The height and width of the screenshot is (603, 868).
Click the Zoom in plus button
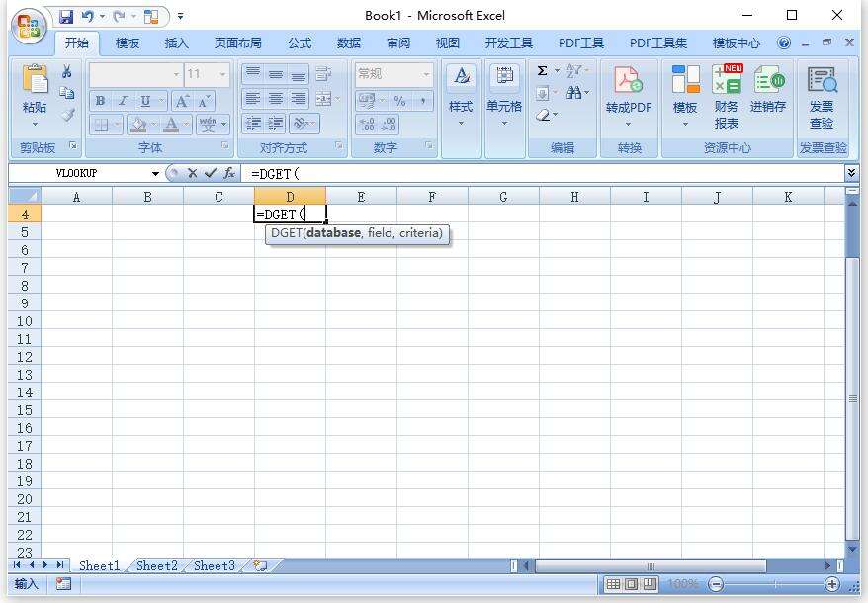click(831, 583)
